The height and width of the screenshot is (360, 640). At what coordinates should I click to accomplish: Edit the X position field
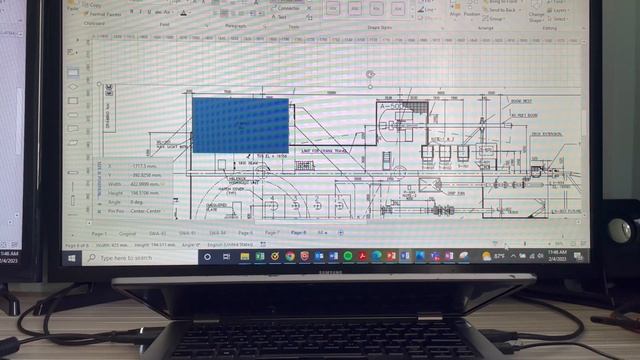pyautogui.click(x=145, y=166)
